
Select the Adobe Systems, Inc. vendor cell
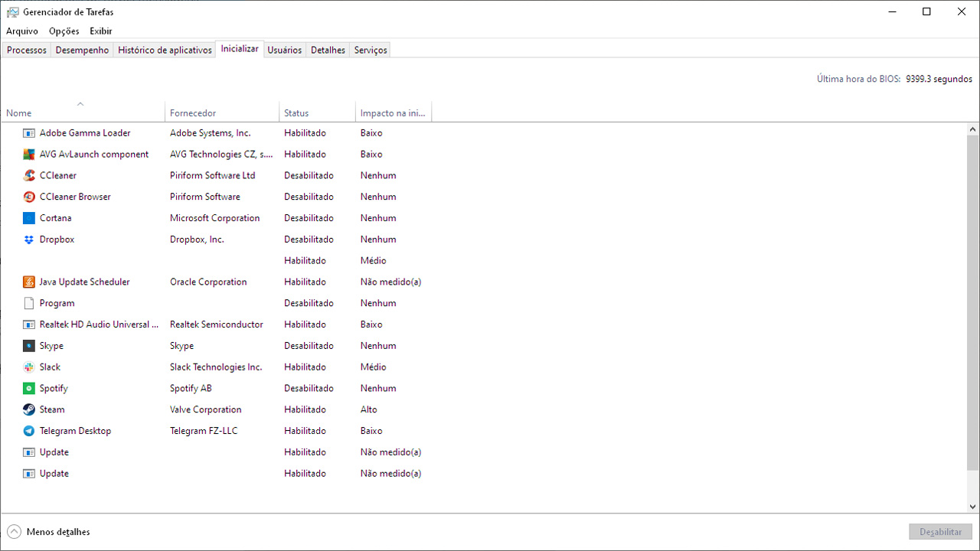click(x=210, y=133)
